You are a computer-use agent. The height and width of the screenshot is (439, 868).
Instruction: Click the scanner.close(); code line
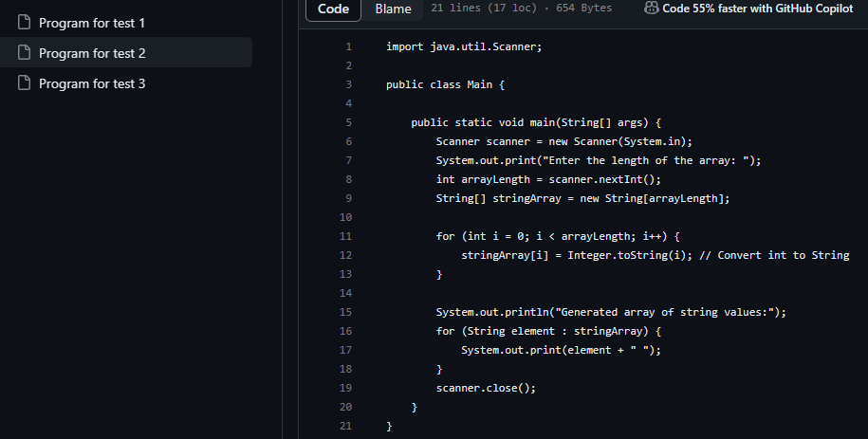click(486, 388)
